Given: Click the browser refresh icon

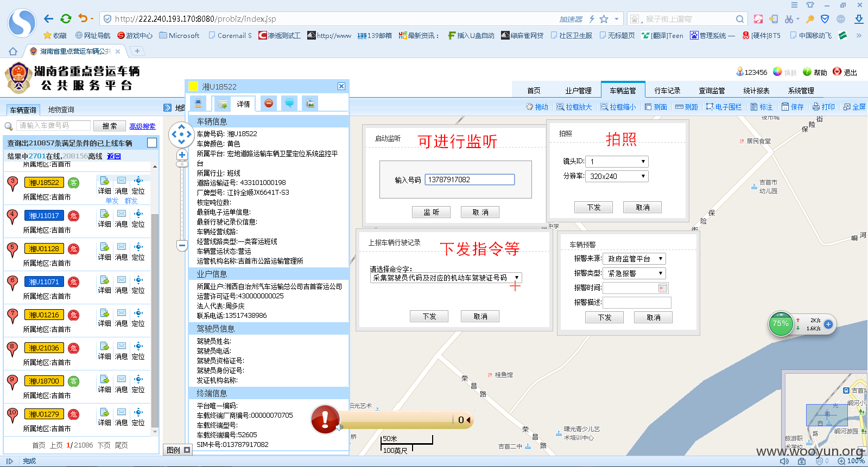Looking at the screenshot, I should pos(66,19).
